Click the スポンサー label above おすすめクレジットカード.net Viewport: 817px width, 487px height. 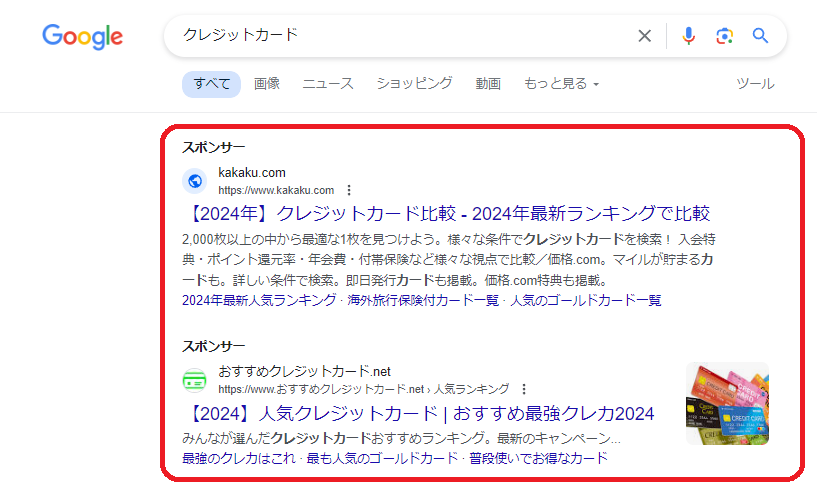coord(214,346)
